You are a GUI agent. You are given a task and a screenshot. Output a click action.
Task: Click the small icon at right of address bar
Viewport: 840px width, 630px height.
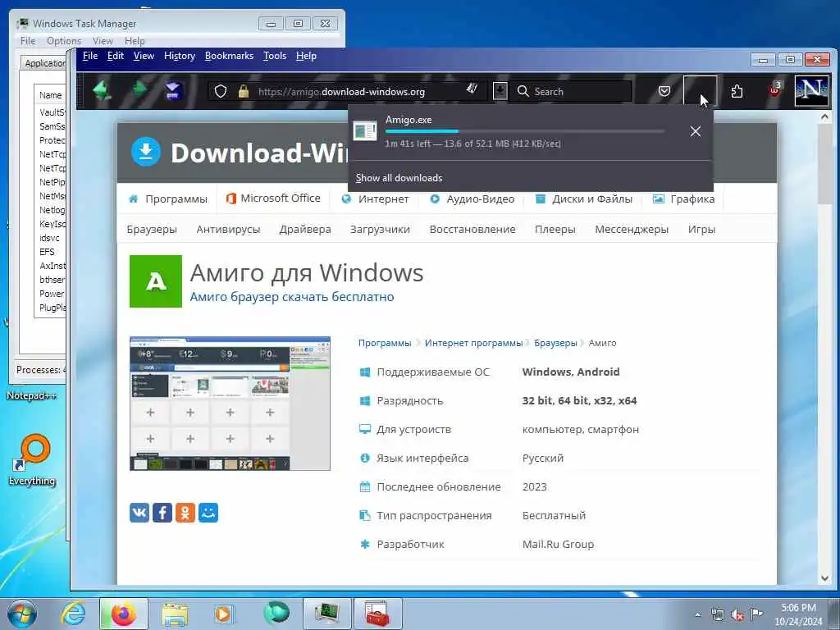(472, 89)
